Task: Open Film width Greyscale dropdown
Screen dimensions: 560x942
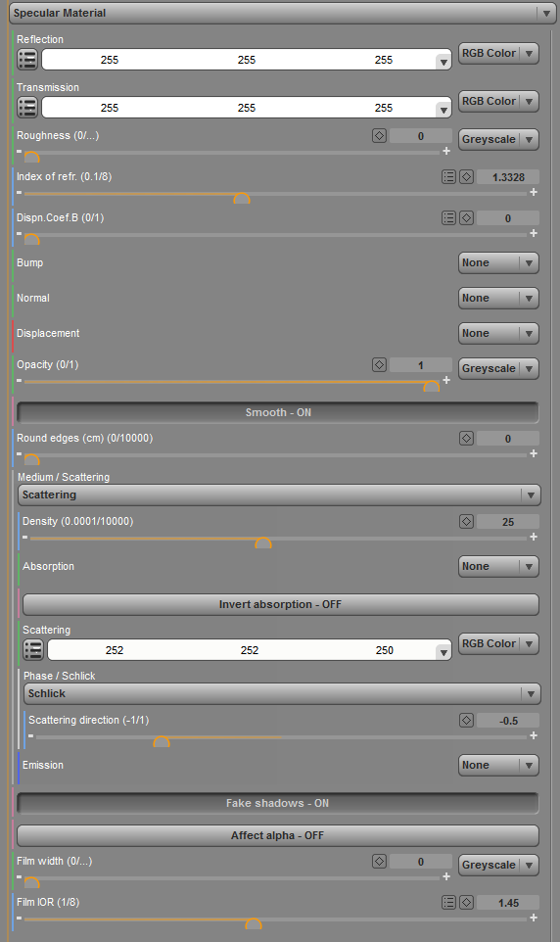Action: pyautogui.click(x=498, y=865)
